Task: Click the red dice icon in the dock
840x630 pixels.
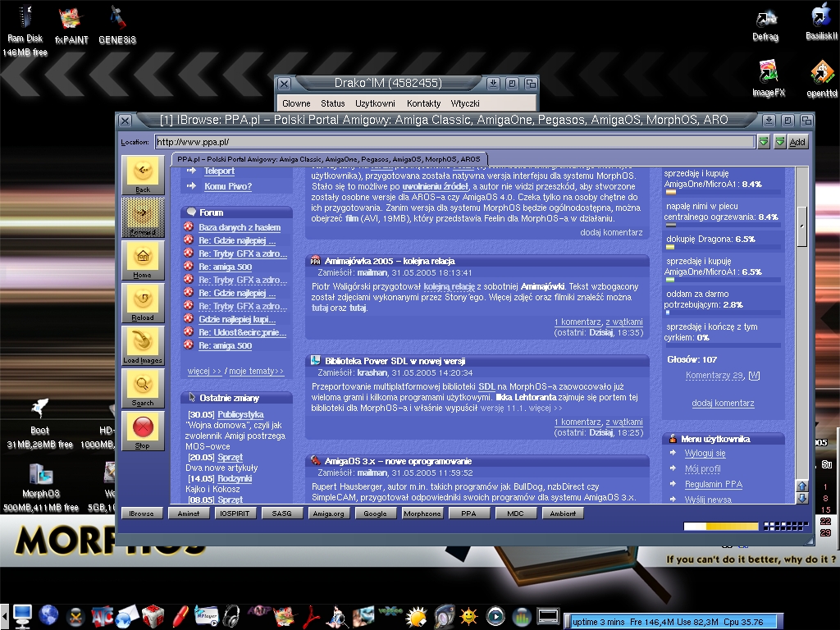Action: 153,616
